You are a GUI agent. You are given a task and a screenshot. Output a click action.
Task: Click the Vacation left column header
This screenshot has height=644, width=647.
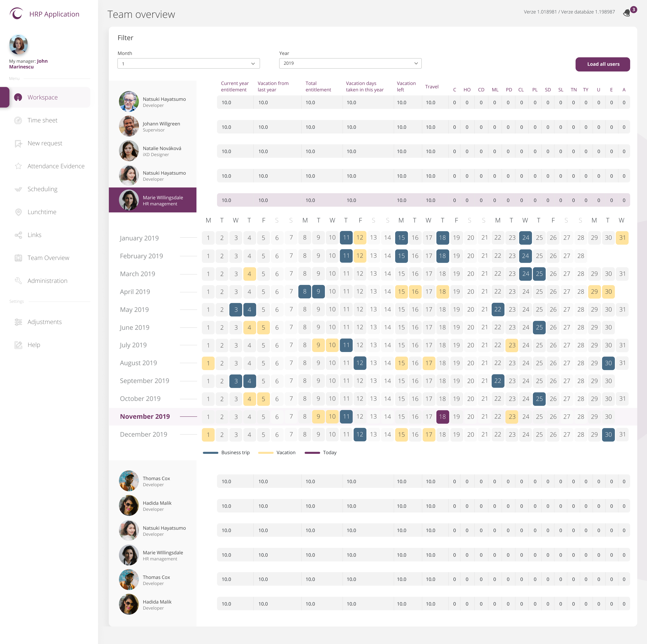(x=406, y=86)
